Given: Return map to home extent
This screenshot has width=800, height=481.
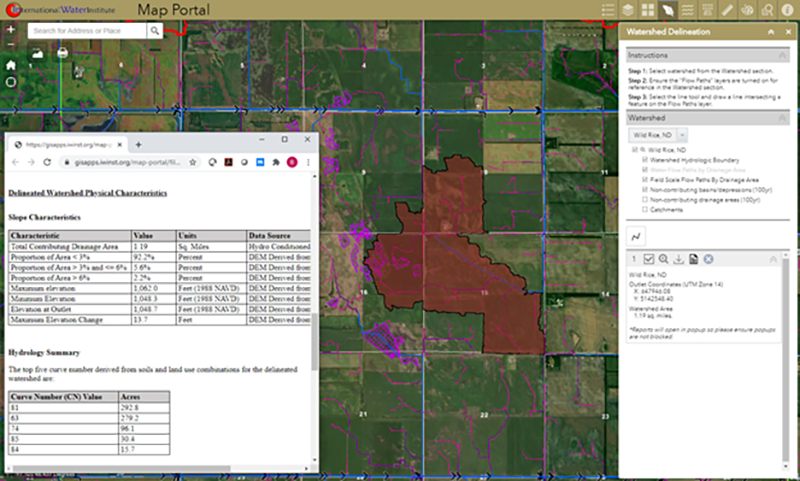Looking at the screenshot, I should pos(10,64).
